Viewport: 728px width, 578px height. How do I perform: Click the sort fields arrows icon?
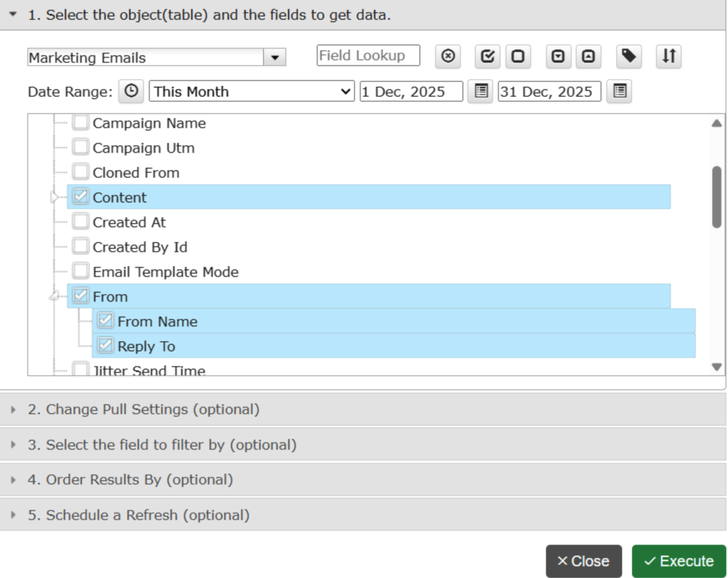[x=668, y=56]
